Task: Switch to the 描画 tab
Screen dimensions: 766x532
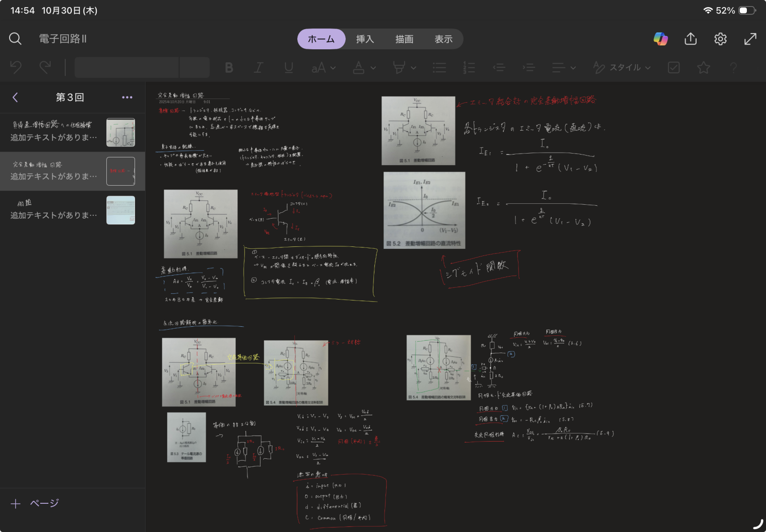Action: coord(404,39)
